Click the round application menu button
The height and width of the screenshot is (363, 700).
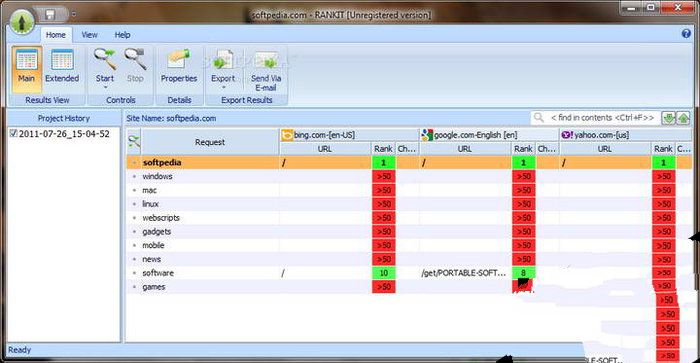[x=22, y=20]
